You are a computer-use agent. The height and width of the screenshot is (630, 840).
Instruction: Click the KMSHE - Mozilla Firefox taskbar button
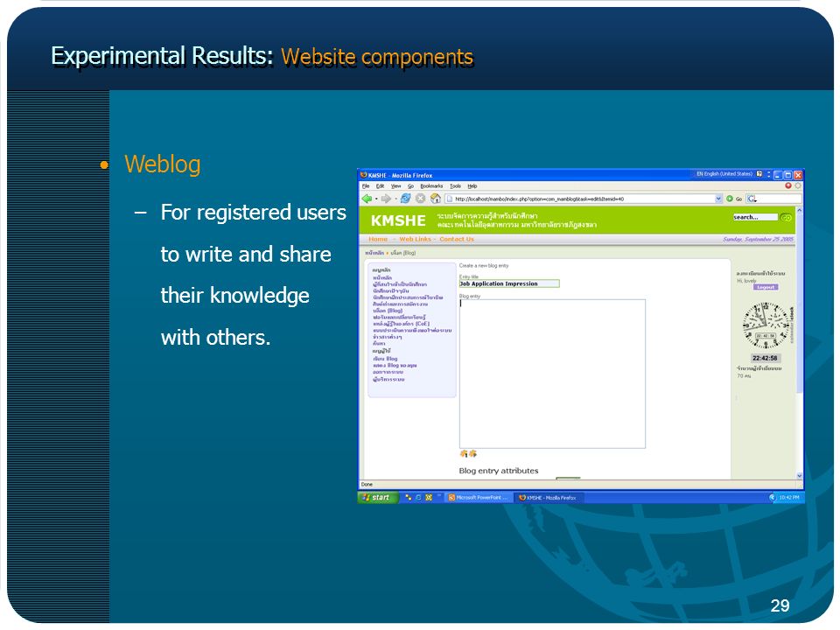click(549, 498)
